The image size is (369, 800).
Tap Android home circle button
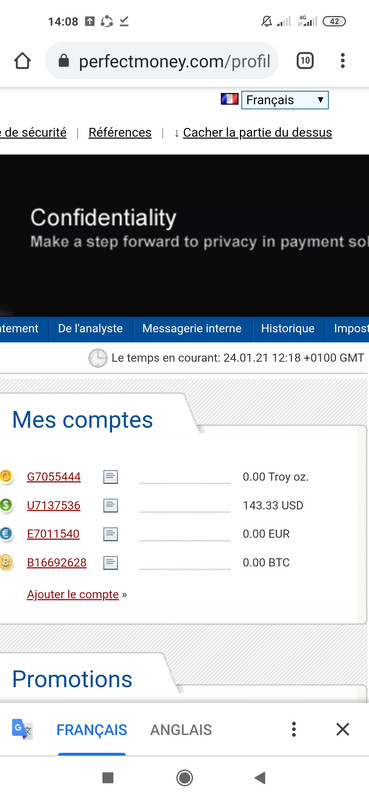click(x=184, y=778)
